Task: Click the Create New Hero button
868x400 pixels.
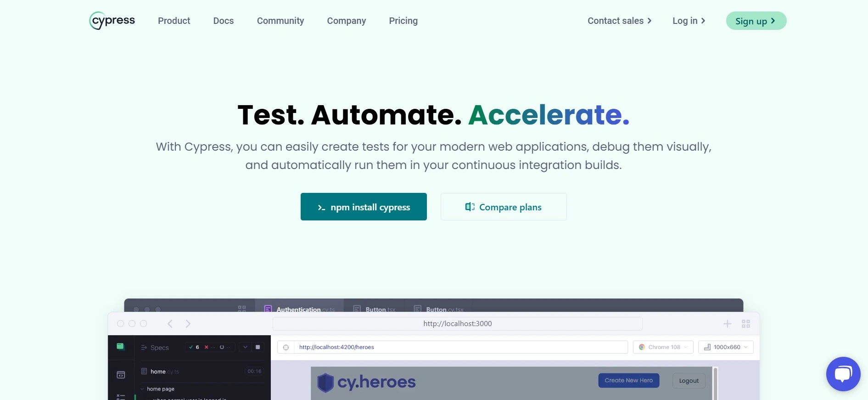Action: (x=628, y=380)
